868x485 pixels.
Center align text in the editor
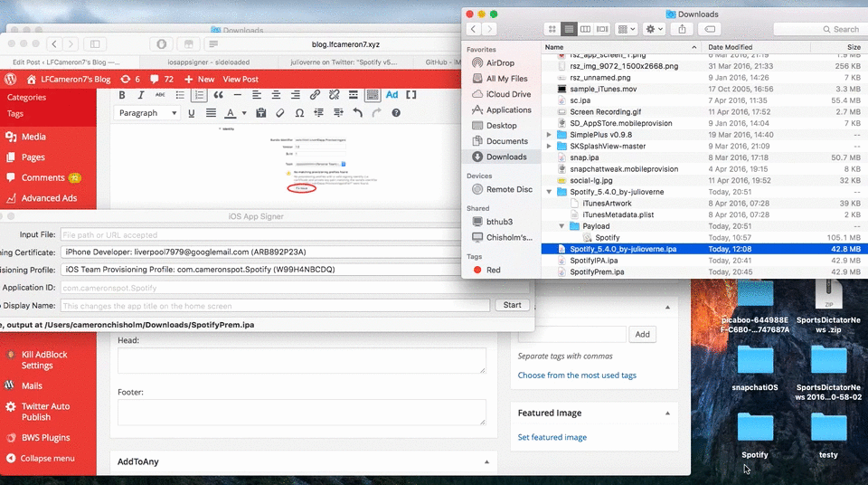point(276,95)
